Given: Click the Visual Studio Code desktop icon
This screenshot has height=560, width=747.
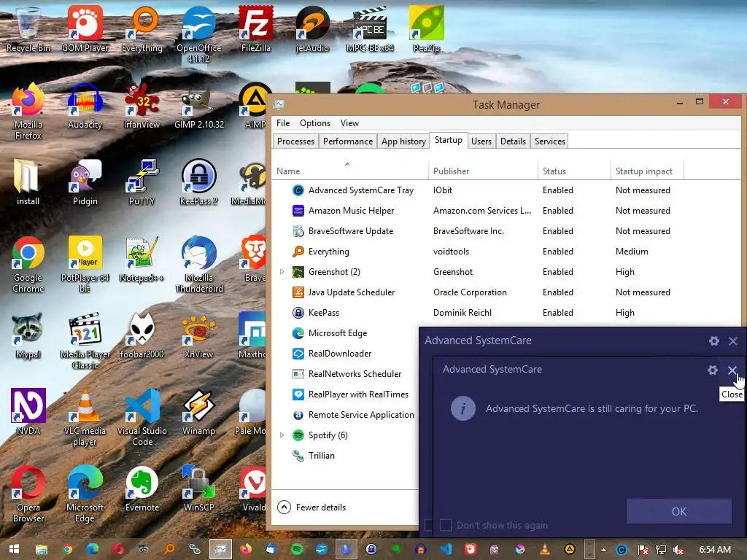Looking at the screenshot, I should (x=142, y=418).
